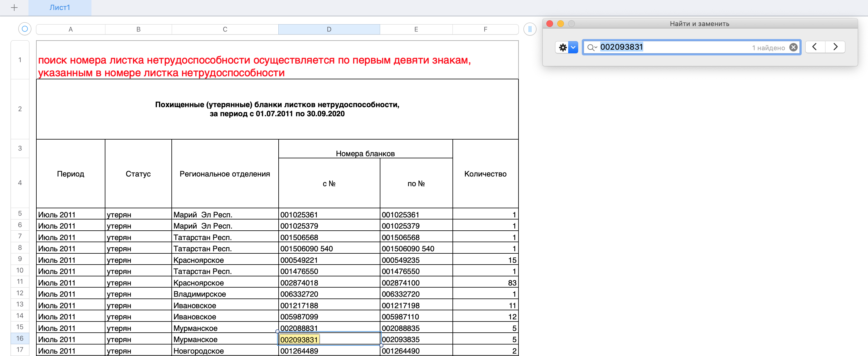
Task: Clear the search field with the X icon
Action: pos(793,47)
